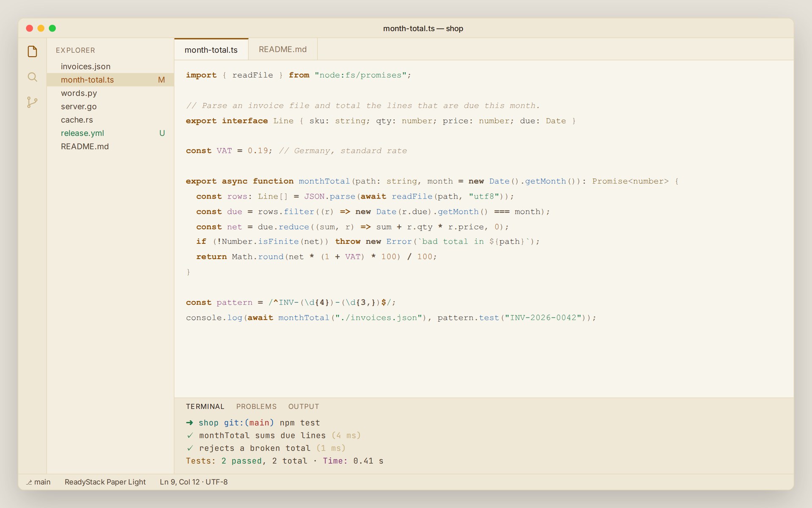Open release.yml in the explorer
This screenshot has height=508, width=812.
[x=110, y=133]
